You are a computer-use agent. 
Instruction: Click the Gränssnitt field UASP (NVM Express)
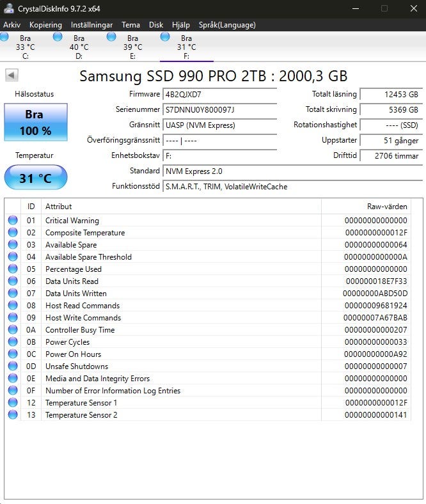point(220,125)
